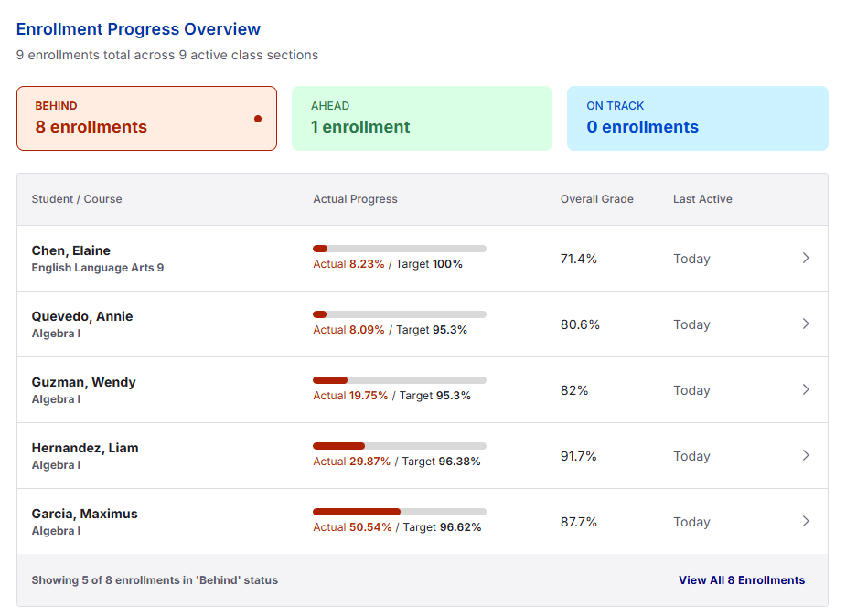Click 'Actual 19.75% / Target 95.3%' text
Image resolution: width=846 pixels, height=616 pixels.
(391, 396)
